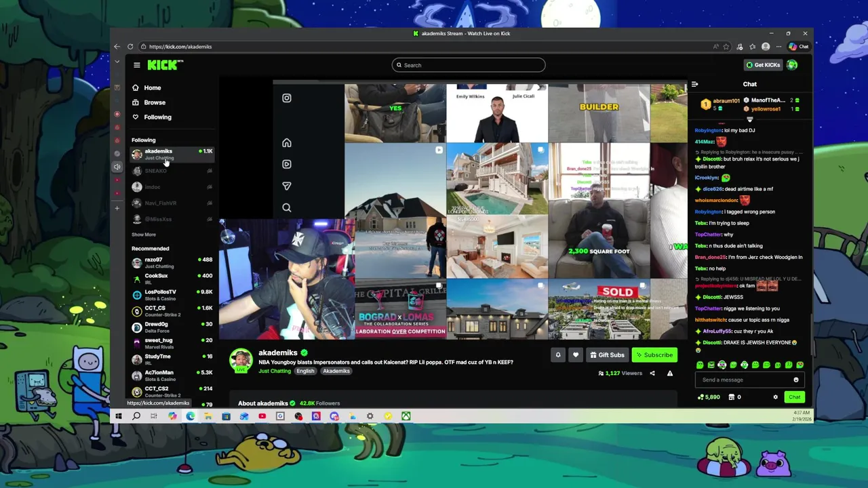
Task: Click the share stream icon
Action: tap(652, 373)
